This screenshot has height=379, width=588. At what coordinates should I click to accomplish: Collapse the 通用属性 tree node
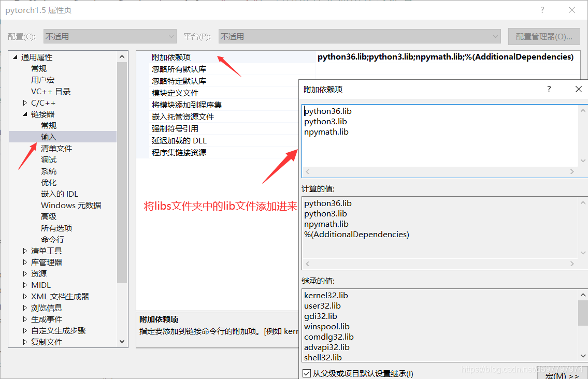(x=16, y=57)
